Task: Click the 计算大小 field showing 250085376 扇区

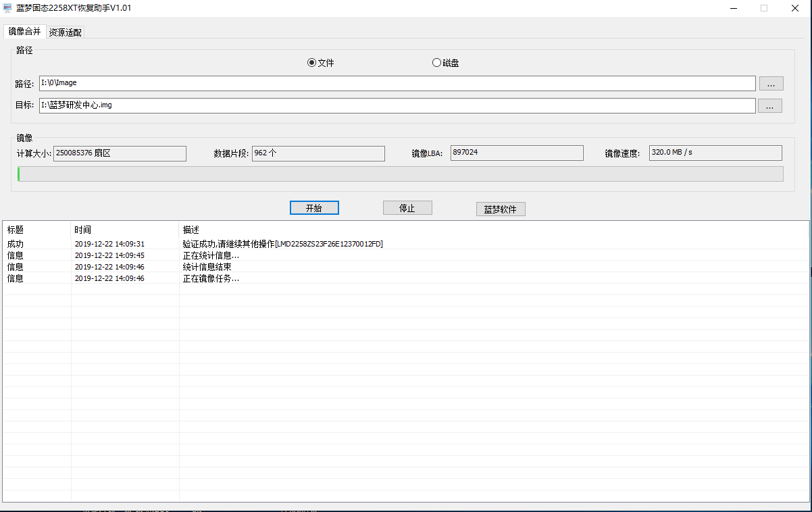Action: click(x=120, y=153)
